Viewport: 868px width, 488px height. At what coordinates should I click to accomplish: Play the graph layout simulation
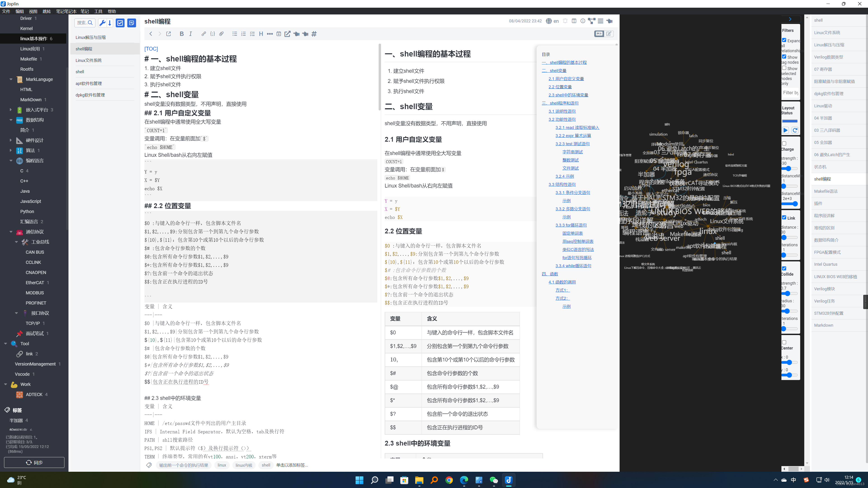tap(785, 130)
